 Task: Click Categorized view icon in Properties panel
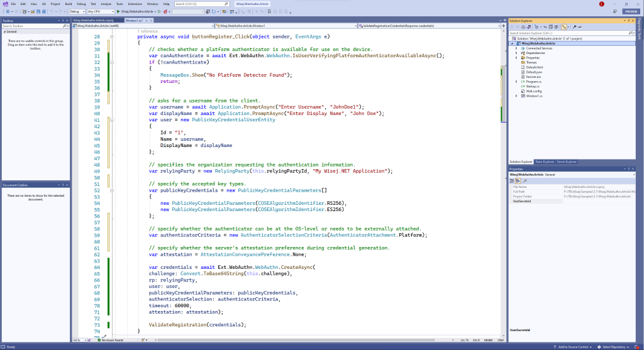click(512, 181)
